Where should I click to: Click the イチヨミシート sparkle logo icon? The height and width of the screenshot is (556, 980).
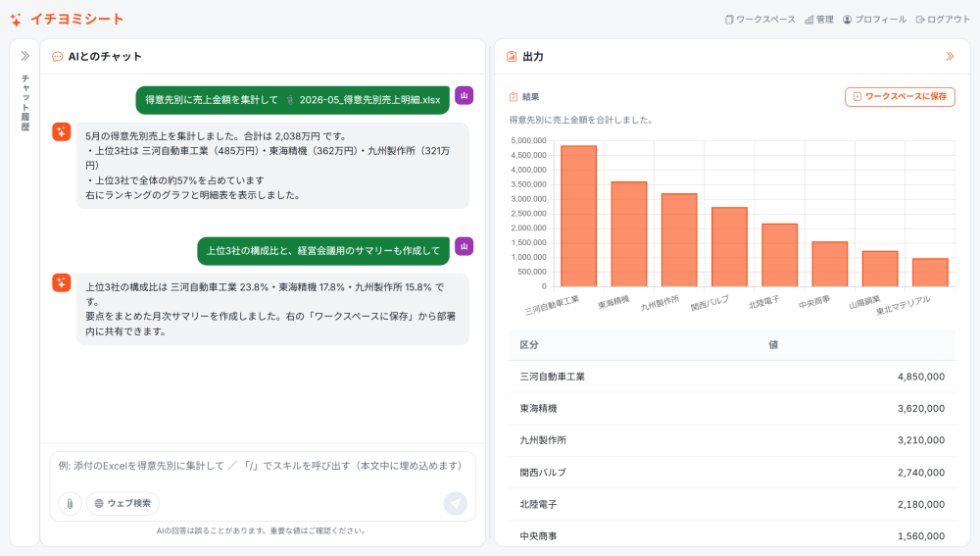[16, 20]
